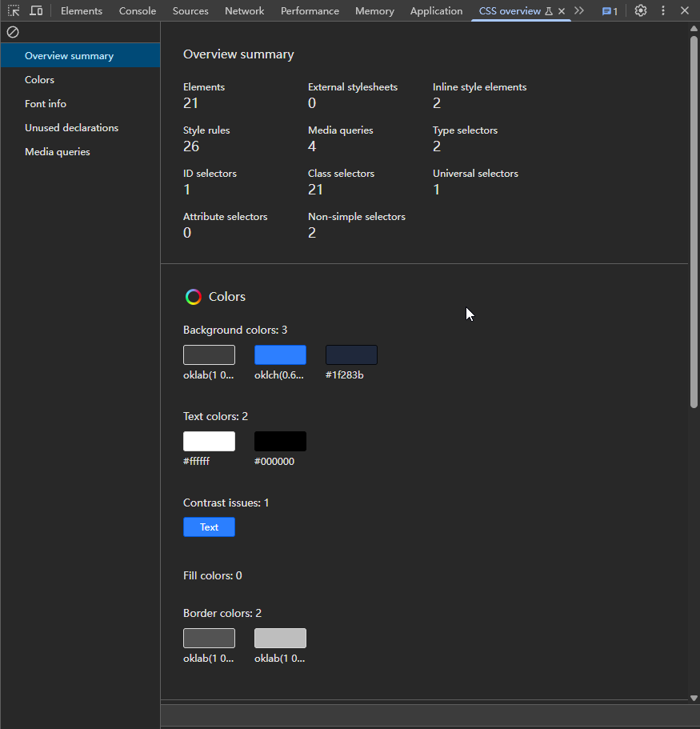
Task: Click the #1f283b background color swatch
Action: pyautogui.click(x=351, y=354)
